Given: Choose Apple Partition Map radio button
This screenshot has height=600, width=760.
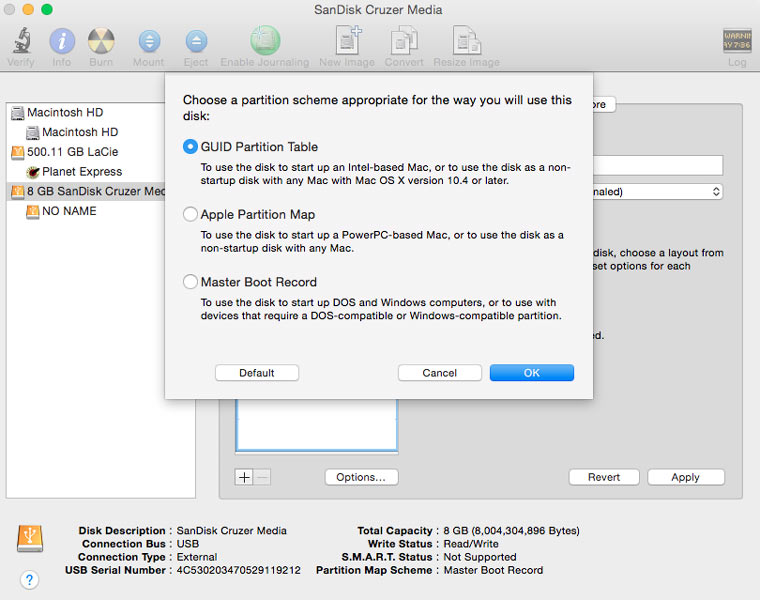Looking at the screenshot, I should coord(190,214).
